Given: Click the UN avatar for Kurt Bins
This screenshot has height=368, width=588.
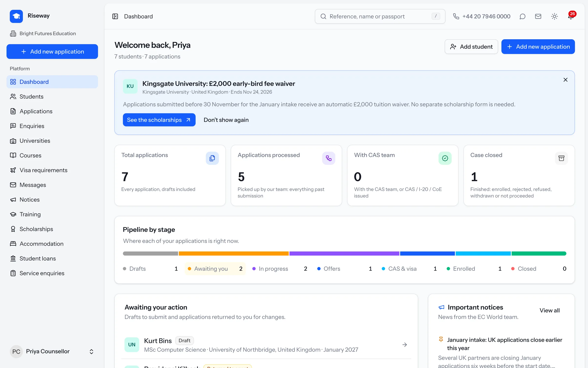Looking at the screenshot, I should point(132,345).
